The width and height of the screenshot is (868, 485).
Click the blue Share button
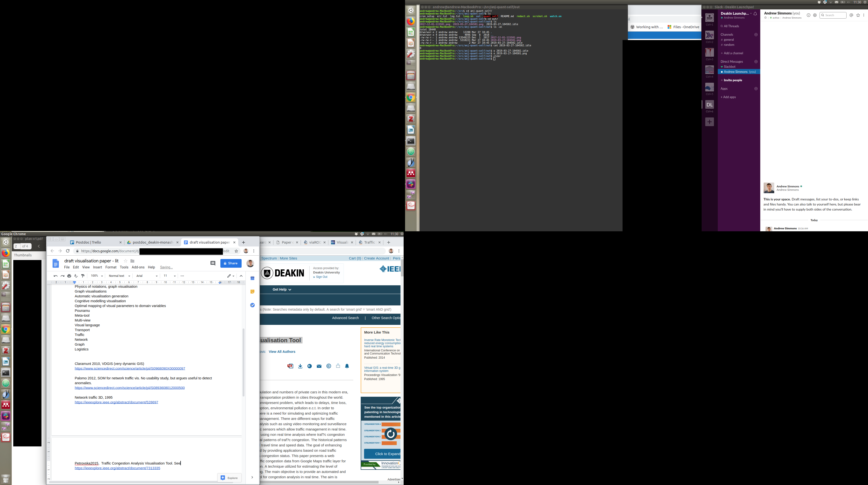231,263
